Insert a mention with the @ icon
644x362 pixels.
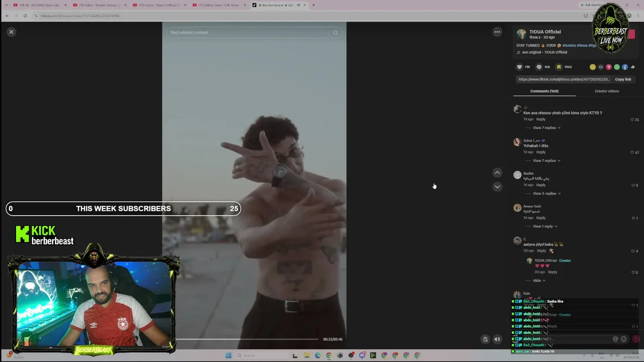pyautogui.click(x=615, y=339)
